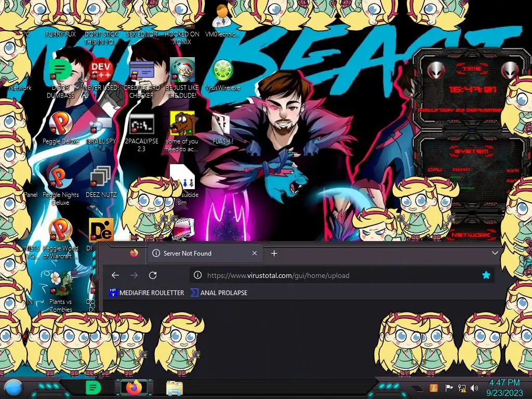Image resolution: width=532 pixels, height=399 pixels.
Task: Reload the current page
Action: (153, 275)
